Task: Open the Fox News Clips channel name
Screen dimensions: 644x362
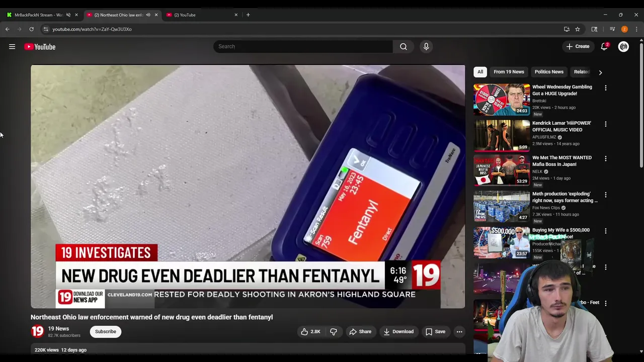Action: click(546, 208)
